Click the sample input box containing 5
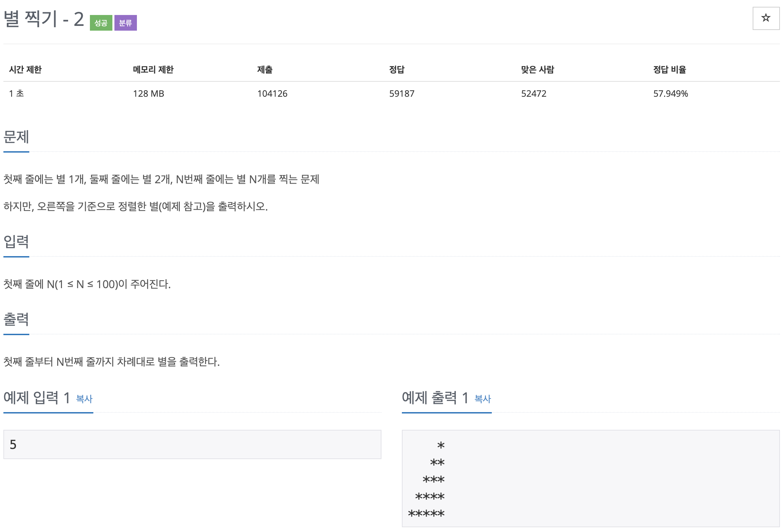 [x=192, y=444]
